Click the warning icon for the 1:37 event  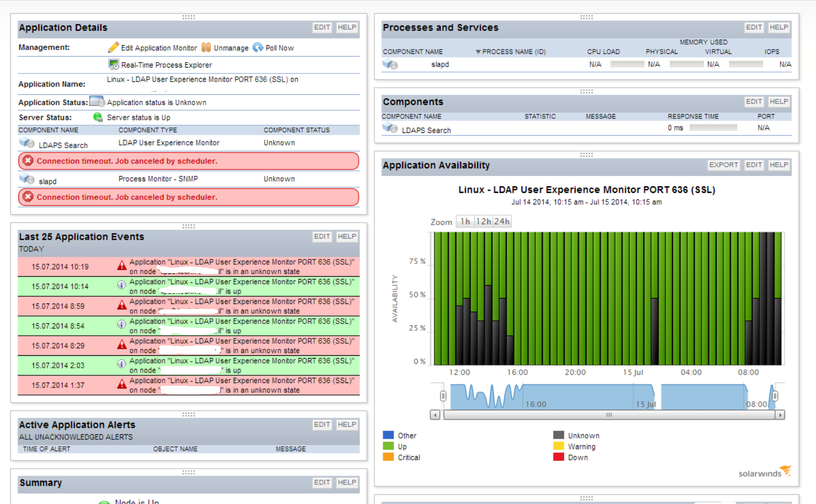click(x=122, y=384)
